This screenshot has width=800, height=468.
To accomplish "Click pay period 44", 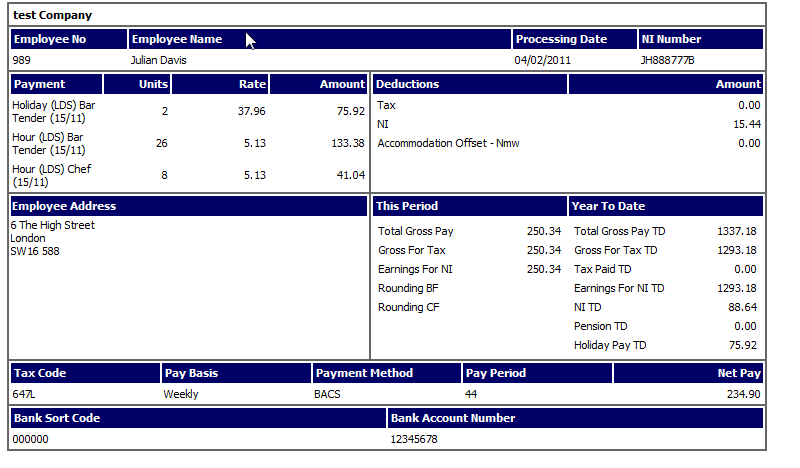I will point(470,394).
